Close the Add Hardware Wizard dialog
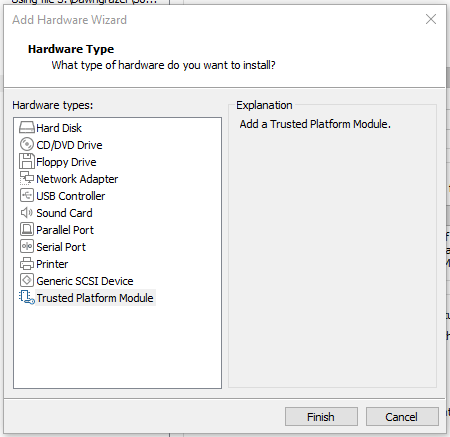Image resolution: width=450 pixels, height=437 pixels. [x=431, y=19]
